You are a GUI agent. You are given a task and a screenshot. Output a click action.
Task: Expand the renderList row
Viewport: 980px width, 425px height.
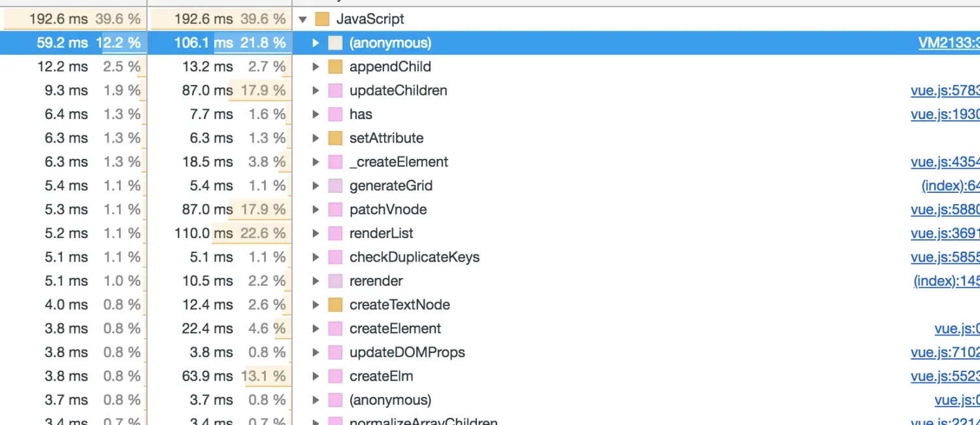(x=316, y=233)
